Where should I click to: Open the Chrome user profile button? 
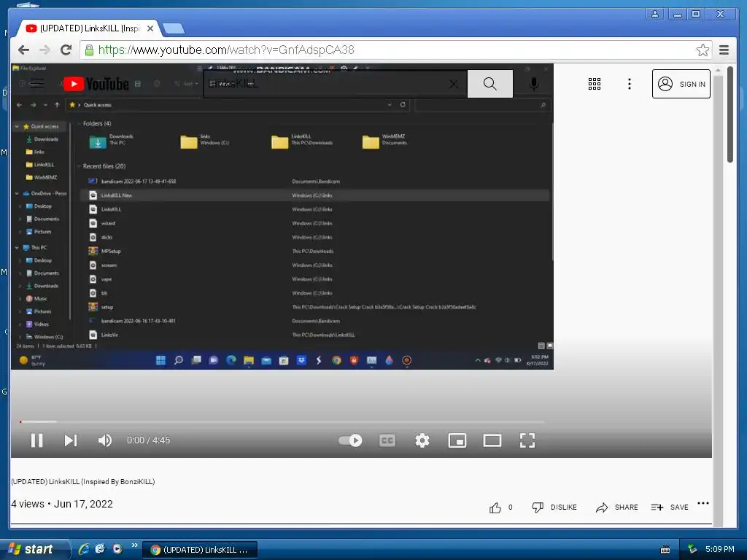(x=655, y=14)
